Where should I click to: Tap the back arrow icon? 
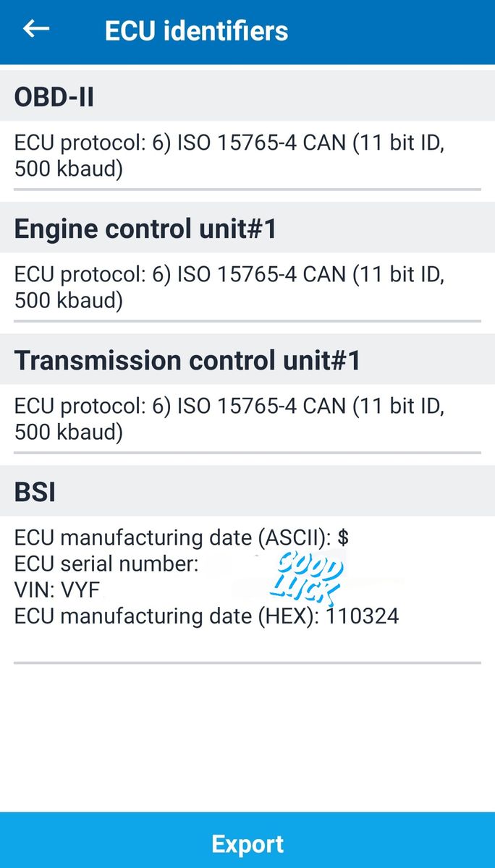tap(36, 29)
